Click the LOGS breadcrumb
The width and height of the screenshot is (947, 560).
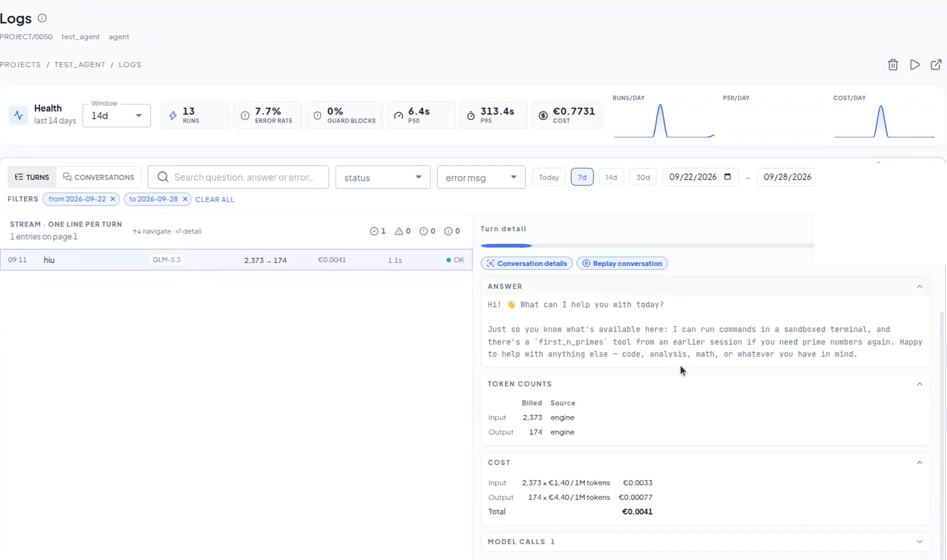coord(130,65)
